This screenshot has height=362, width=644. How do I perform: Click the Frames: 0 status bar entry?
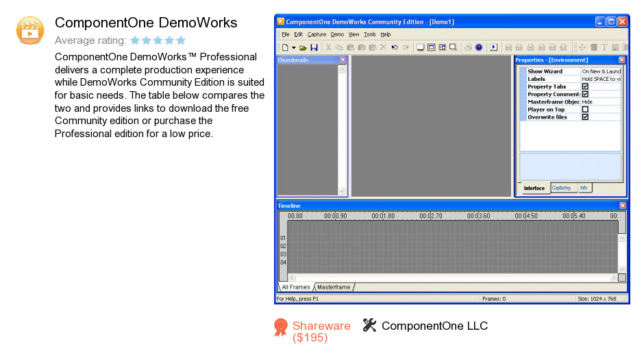[494, 299]
